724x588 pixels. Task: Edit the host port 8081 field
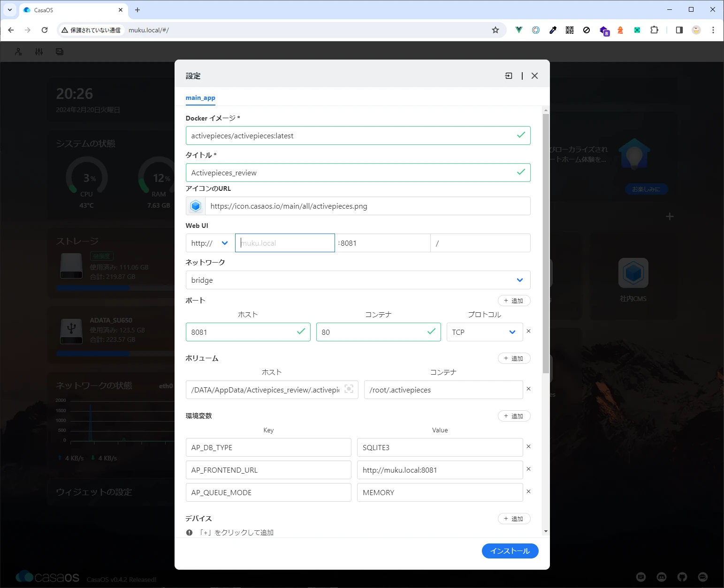(x=248, y=332)
